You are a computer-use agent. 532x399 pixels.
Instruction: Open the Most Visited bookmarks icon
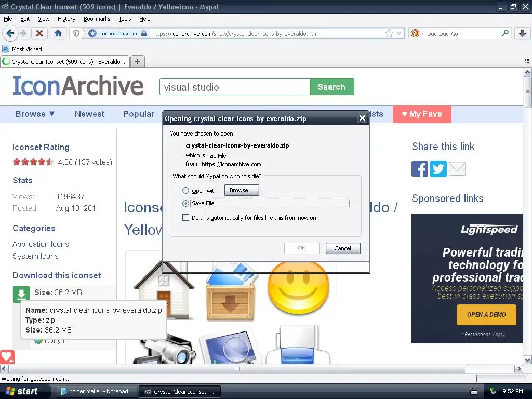(x=5, y=49)
